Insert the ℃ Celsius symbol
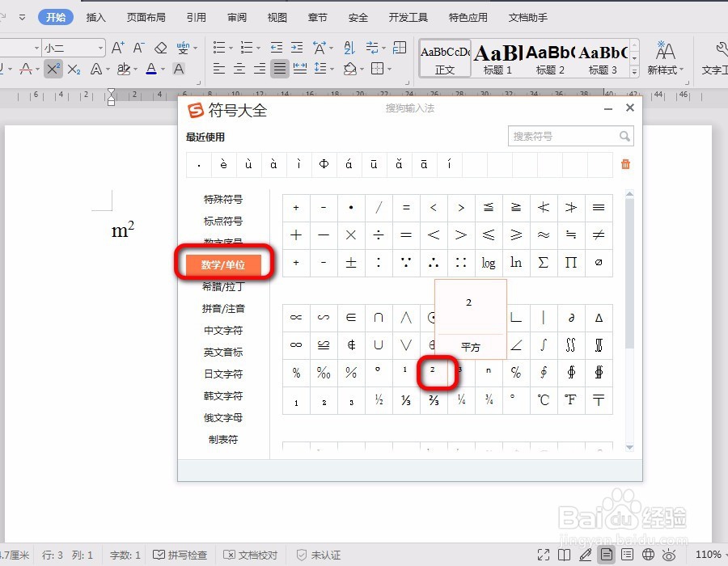The image size is (728, 566). point(544,400)
